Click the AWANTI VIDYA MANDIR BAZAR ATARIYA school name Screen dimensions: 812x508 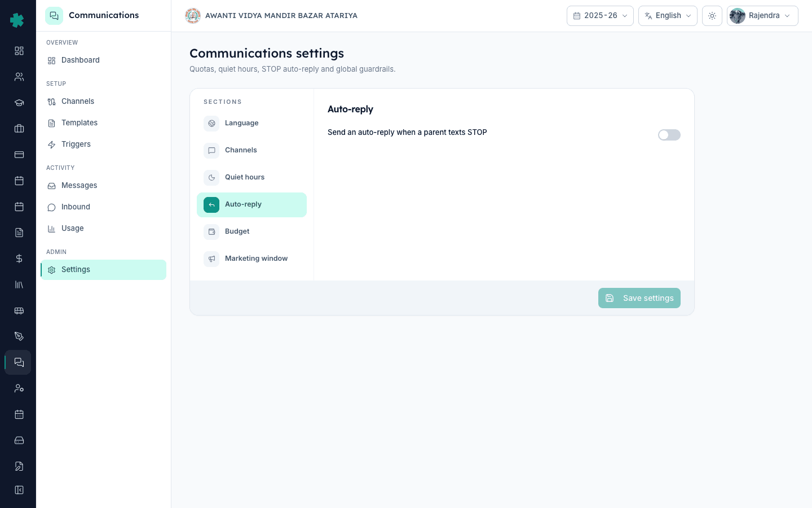point(281,16)
